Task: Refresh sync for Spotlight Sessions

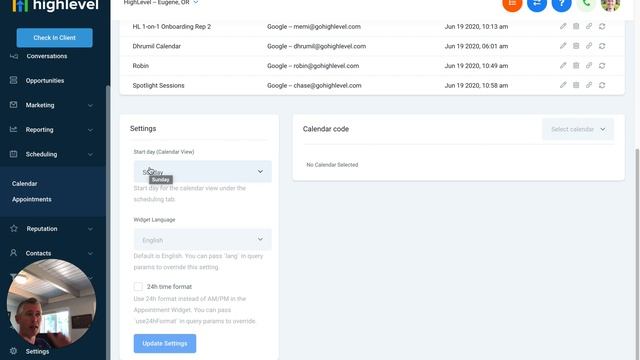Action: pos(602,85)
